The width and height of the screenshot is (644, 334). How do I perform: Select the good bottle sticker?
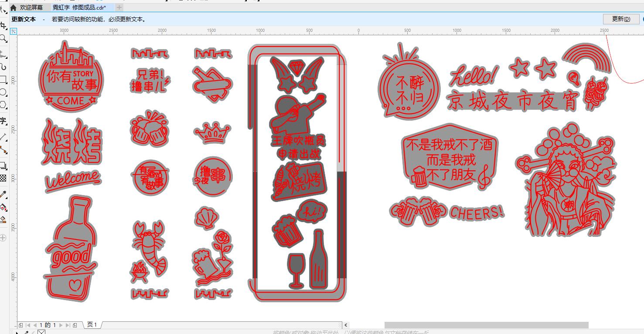(x=71, y=248)
